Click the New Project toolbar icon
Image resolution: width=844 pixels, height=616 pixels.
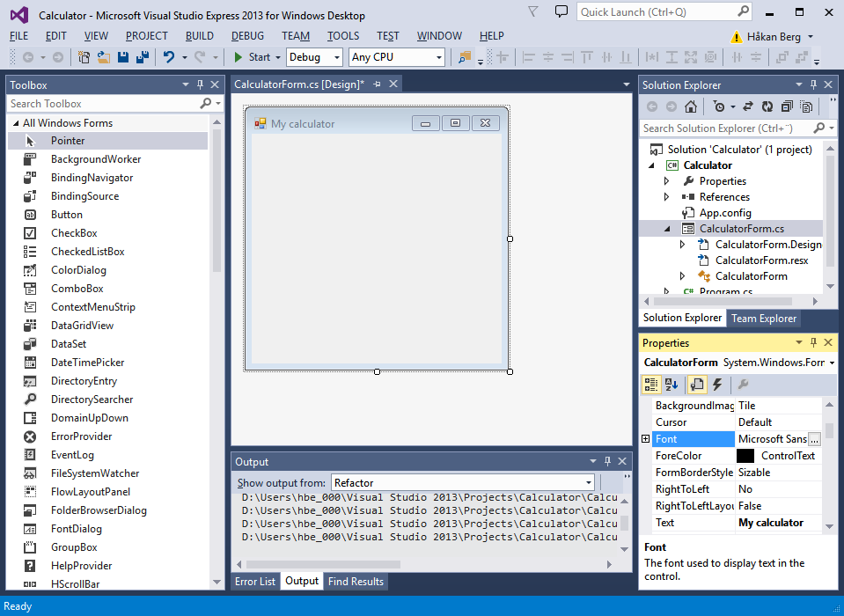tap(84, 57)
